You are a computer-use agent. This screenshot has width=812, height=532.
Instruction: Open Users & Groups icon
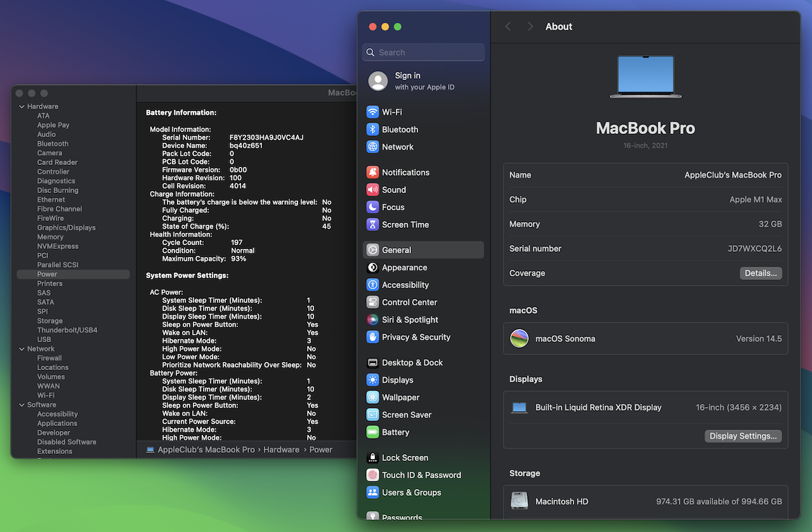(372, 493)
